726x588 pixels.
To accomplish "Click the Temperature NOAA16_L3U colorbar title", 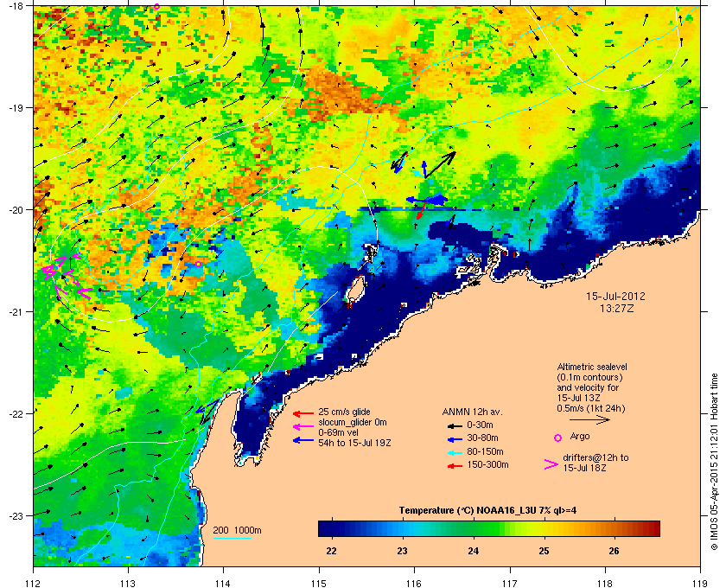I will coord(487,511).
